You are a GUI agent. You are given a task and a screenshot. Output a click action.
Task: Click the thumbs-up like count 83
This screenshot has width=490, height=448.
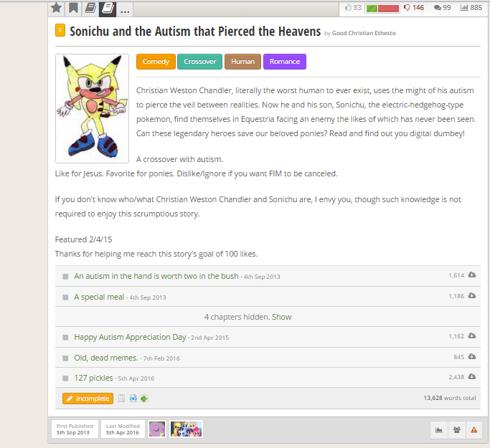click(x=353, y=7)
